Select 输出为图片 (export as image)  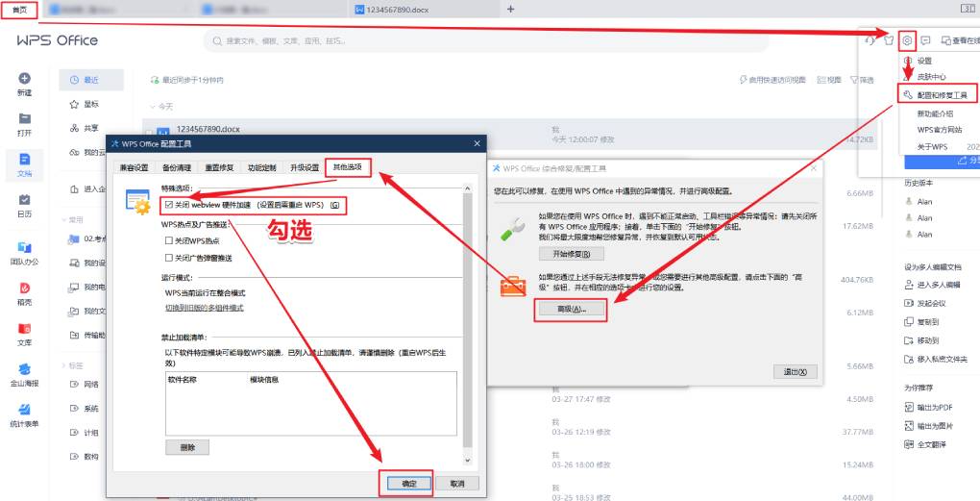coord(929,426)
